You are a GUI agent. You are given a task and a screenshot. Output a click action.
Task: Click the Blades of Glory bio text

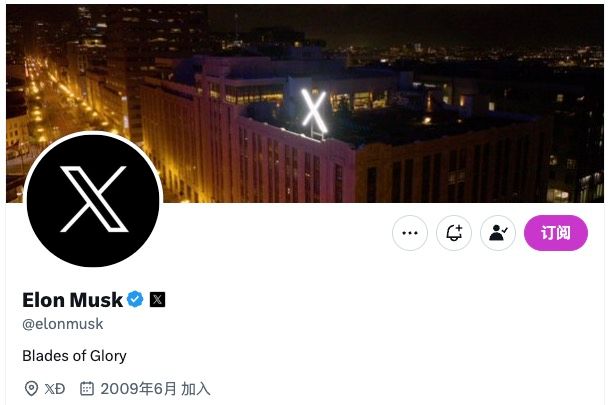pyautogui.click(x=74, y=355)
